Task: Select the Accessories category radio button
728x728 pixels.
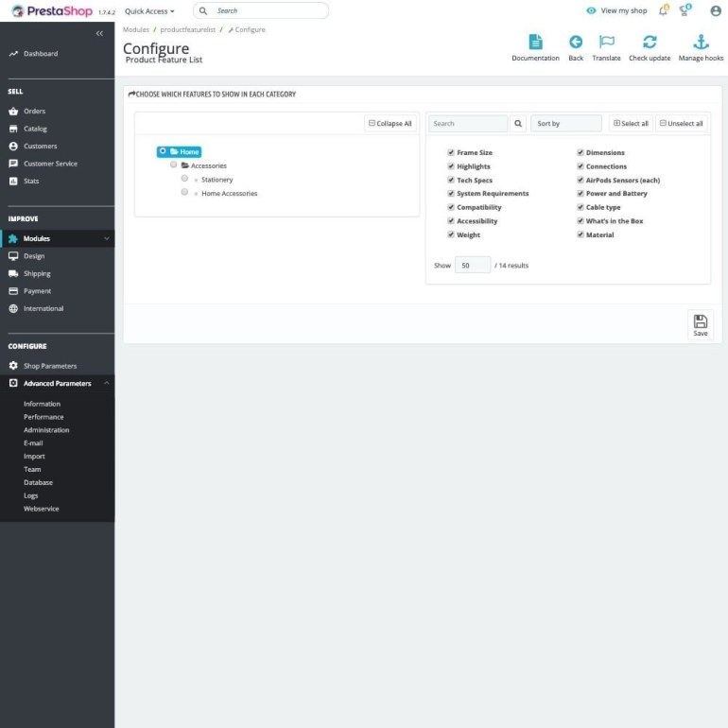Action: click(x=173, y=165)
